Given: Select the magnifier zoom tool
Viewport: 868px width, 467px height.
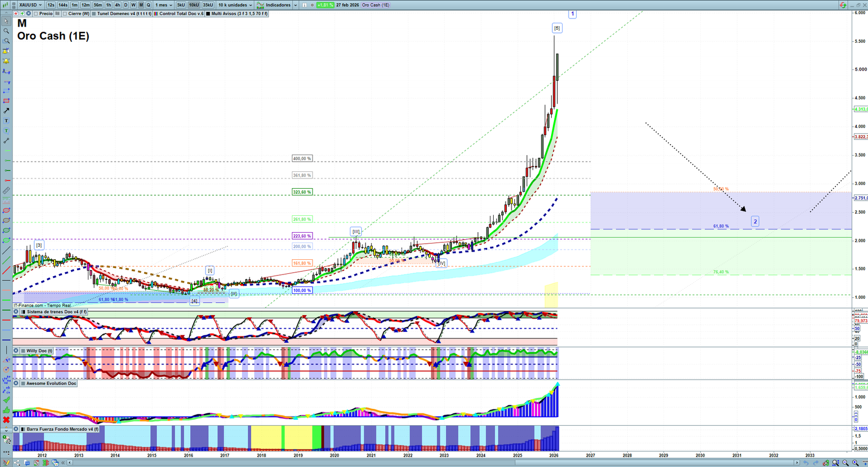Looking at the screenshot, I should [x=7, y=31].
